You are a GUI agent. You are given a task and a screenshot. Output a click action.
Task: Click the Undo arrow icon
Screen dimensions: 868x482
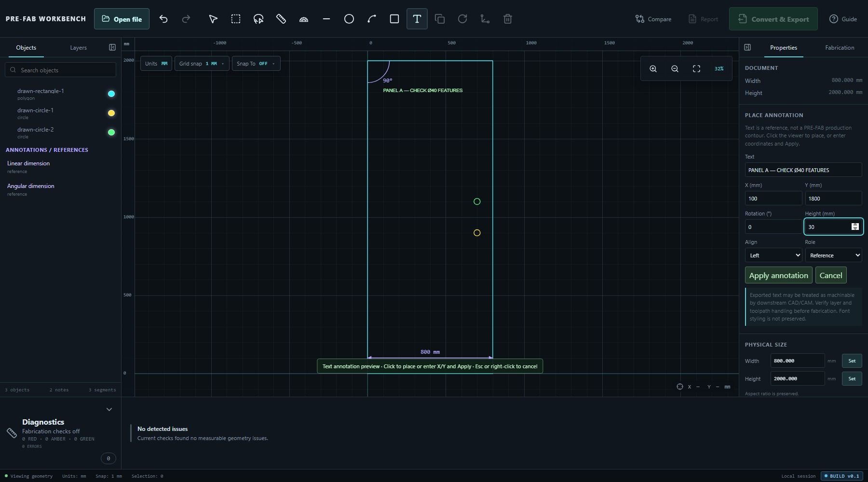coord(163,19)
